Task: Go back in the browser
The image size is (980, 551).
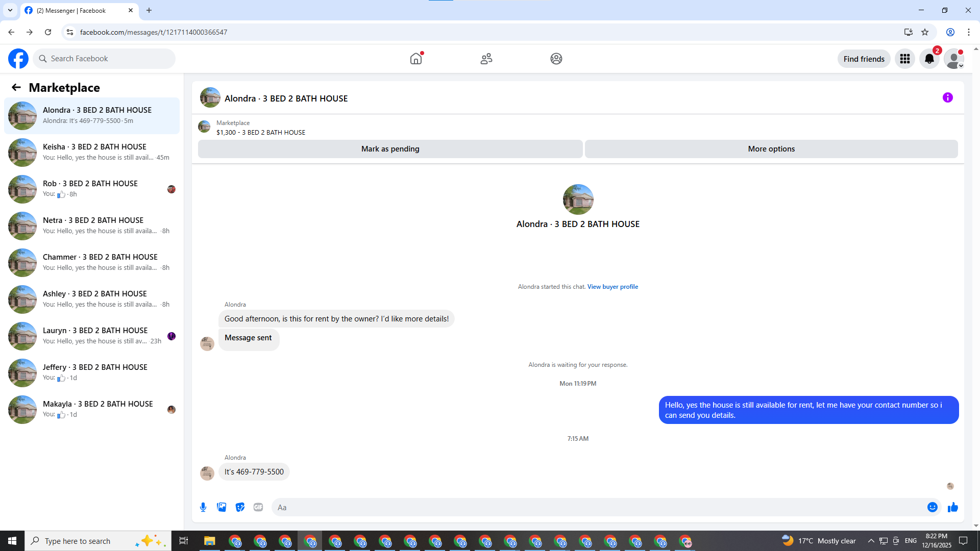Action: pos(11,32)
